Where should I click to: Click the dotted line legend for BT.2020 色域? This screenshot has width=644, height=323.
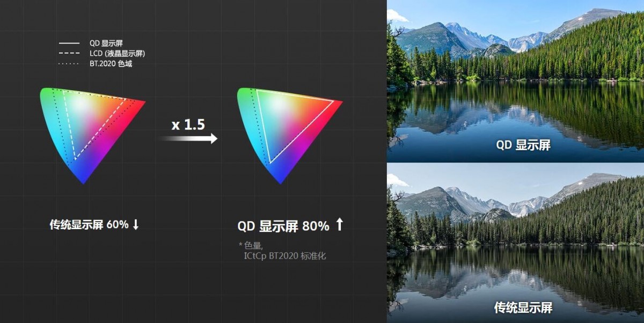pyautogui.click(x=69, y=64)
